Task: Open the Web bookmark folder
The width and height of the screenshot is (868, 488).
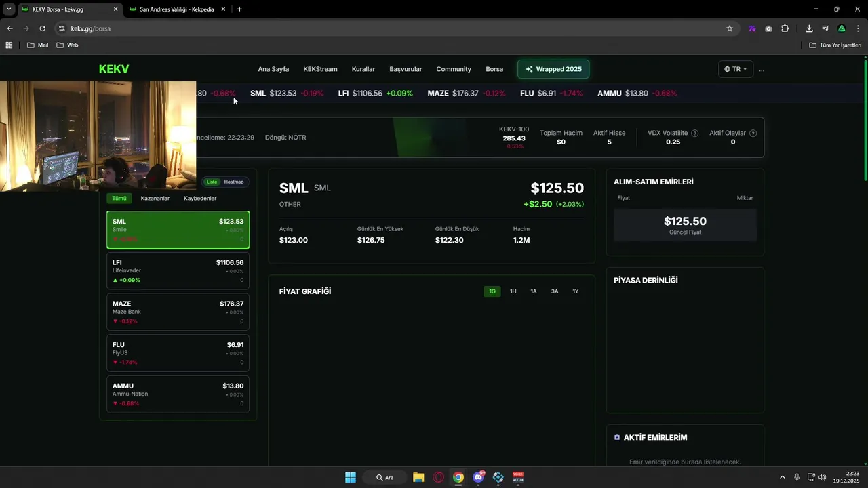Action: pos(67,45)
